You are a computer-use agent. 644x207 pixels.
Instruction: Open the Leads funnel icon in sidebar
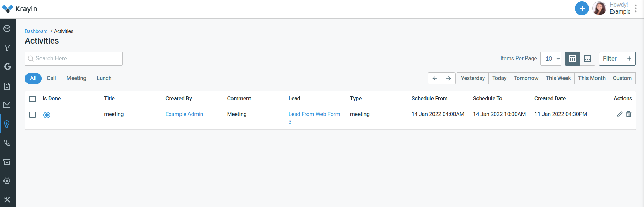[8, 48]
